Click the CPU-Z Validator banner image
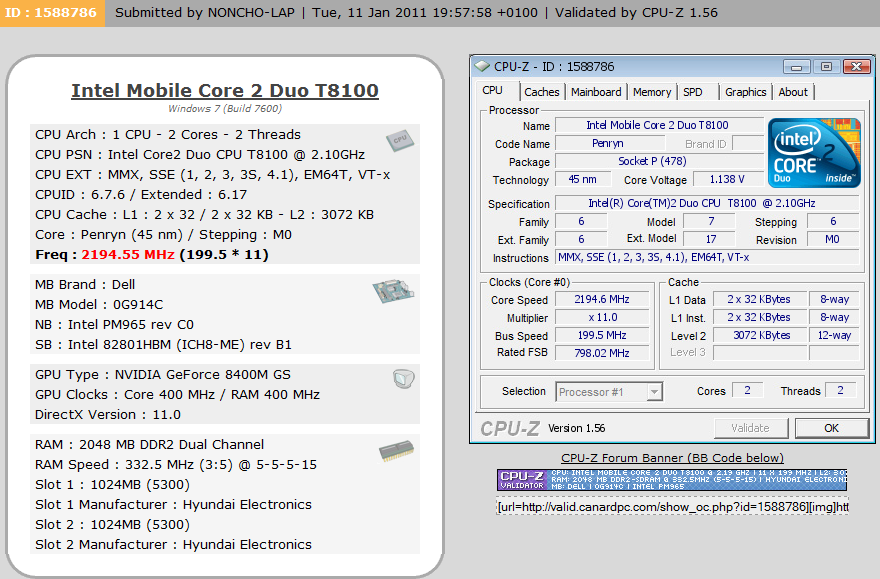Screen dimensions: 880x579 (672, 480)
